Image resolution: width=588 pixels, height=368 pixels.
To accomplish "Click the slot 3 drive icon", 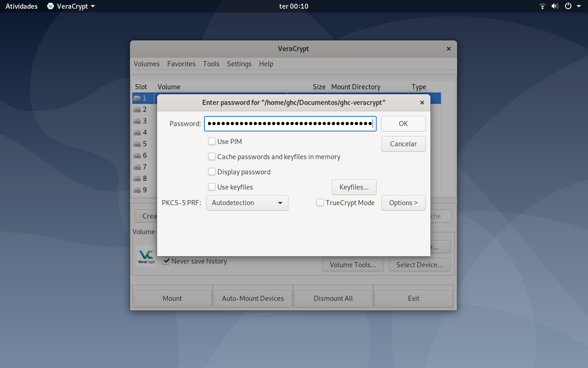I will 137,121.
